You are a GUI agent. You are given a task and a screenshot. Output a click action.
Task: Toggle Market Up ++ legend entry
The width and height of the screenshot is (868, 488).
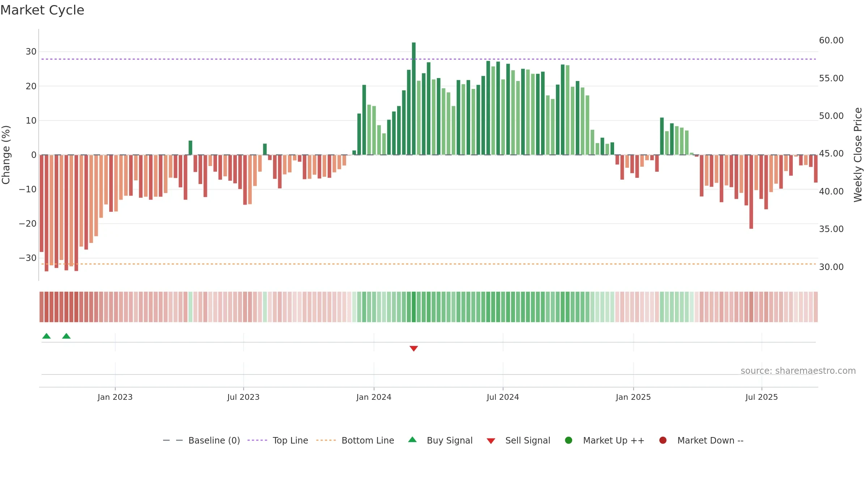click(x=605, y=440)
